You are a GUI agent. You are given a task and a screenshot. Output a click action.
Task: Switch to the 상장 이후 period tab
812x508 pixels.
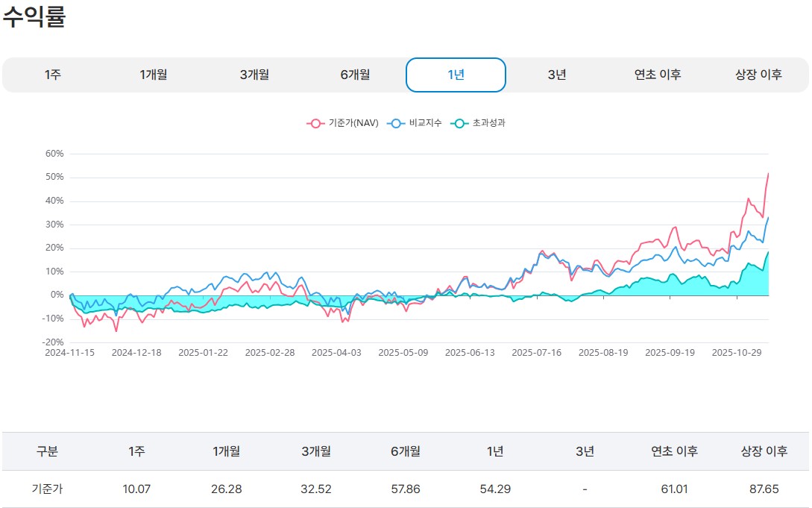pos(758,75)
